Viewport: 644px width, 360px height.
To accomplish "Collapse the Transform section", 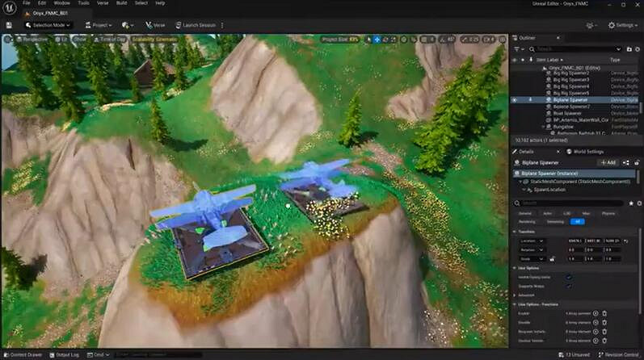I will click(516, 231).
